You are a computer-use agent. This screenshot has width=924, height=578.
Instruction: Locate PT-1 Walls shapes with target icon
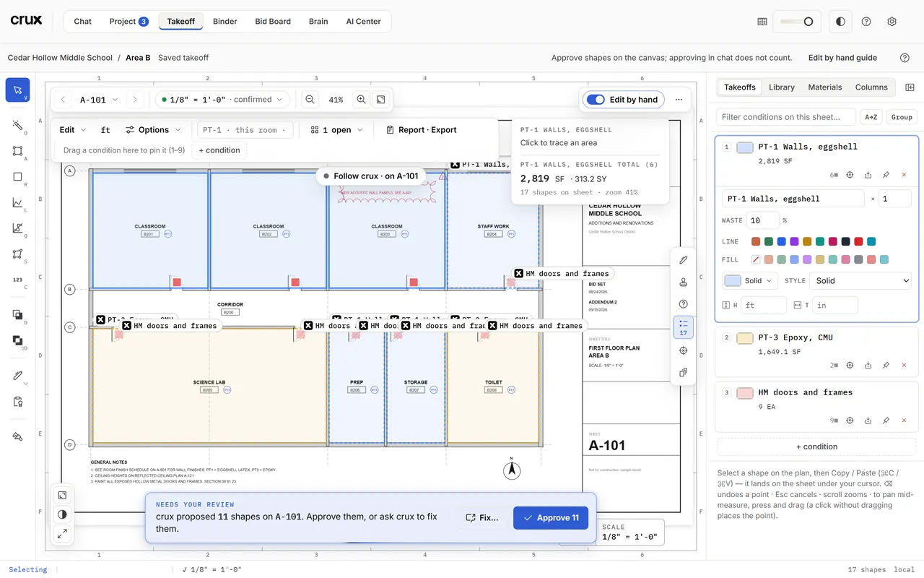point(850,175)
